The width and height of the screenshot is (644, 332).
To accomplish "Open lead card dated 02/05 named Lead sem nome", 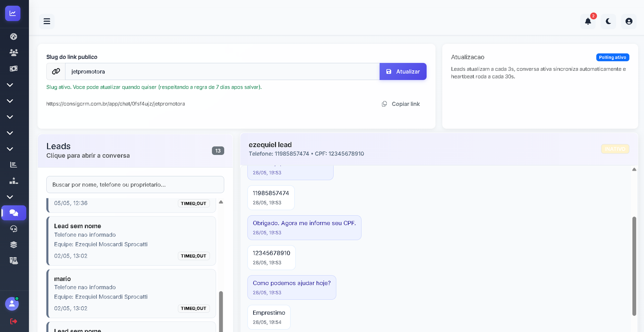I will tap(131, 241).
